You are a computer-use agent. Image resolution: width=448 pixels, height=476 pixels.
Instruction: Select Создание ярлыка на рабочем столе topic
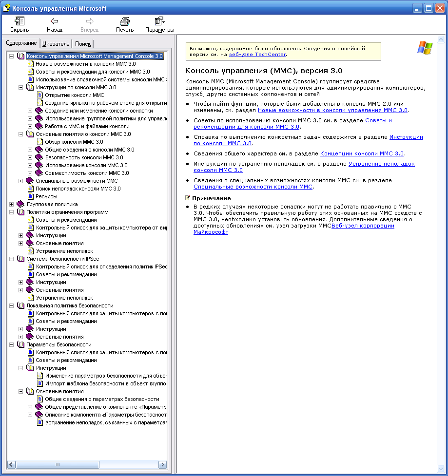[x=106, y=103]
